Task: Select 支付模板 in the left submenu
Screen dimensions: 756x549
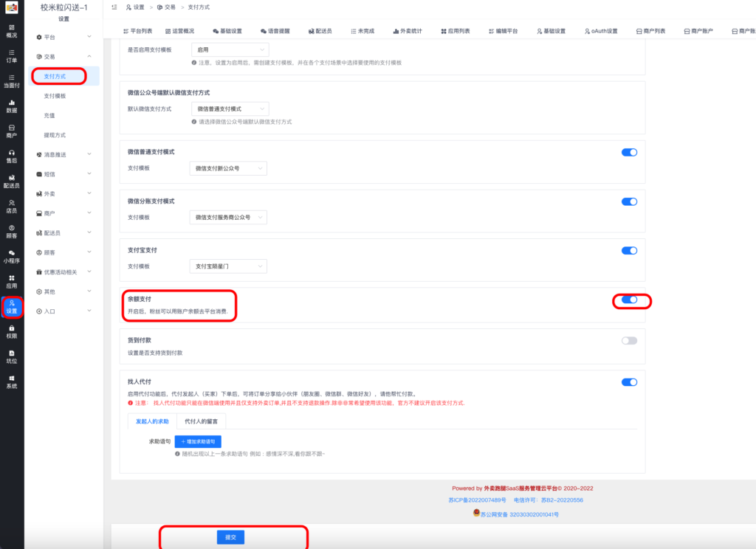Action: [55, 96]
